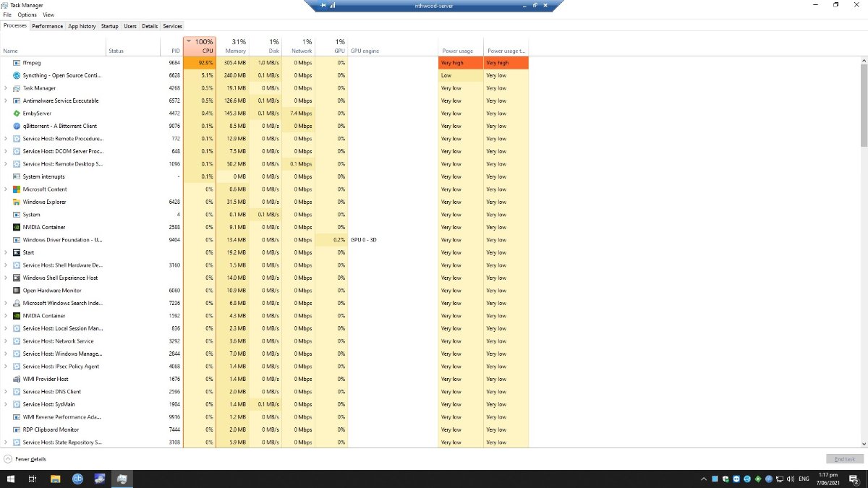The height and width of the screenshot is (488, 868).
Task: Click the Syncthing process icon
Action: pos(17,75)
